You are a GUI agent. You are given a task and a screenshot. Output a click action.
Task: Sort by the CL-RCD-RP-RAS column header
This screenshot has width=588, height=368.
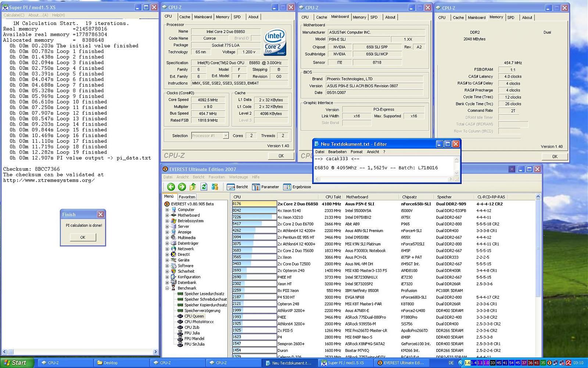491,197
